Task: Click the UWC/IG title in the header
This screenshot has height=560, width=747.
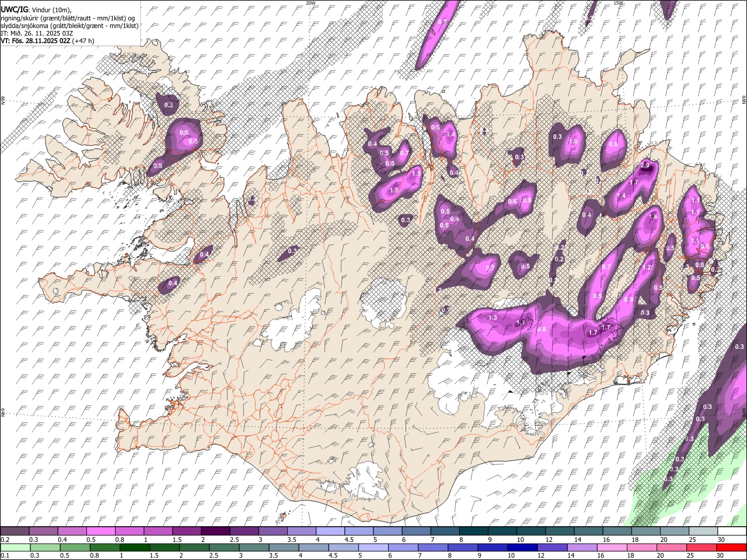Action: tap(13, 10)
